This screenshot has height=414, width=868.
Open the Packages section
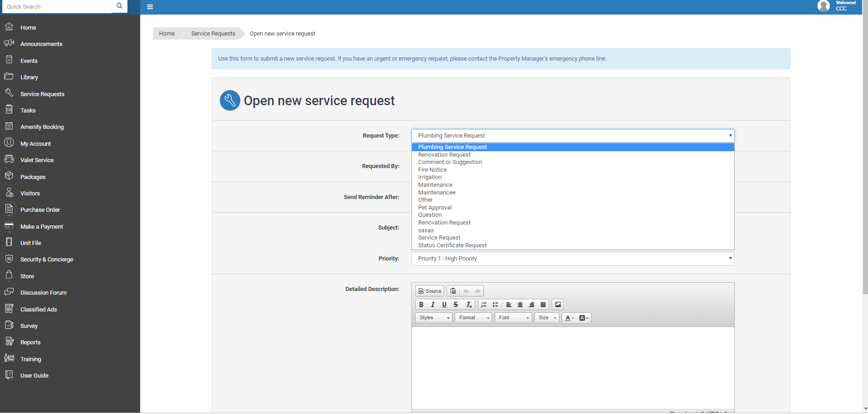click(32, 177)
